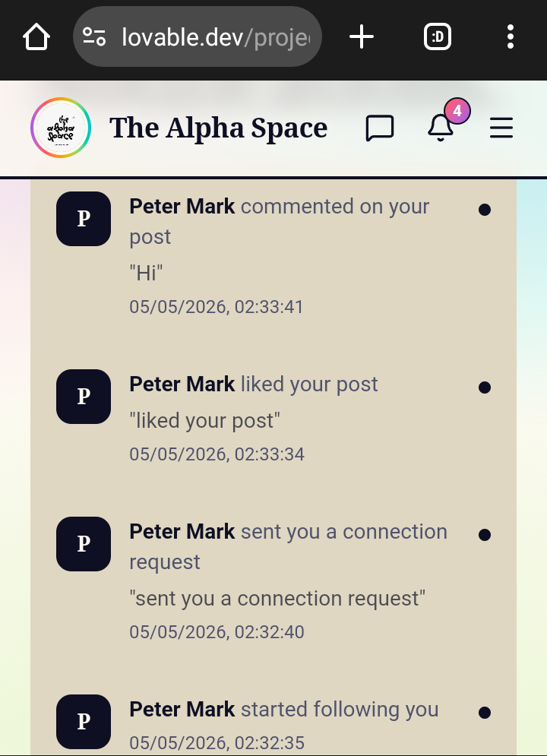Screen dimensions: 547x756
Task: Open Peter Mark's avatar on following notification
Action: click(84, 722)
